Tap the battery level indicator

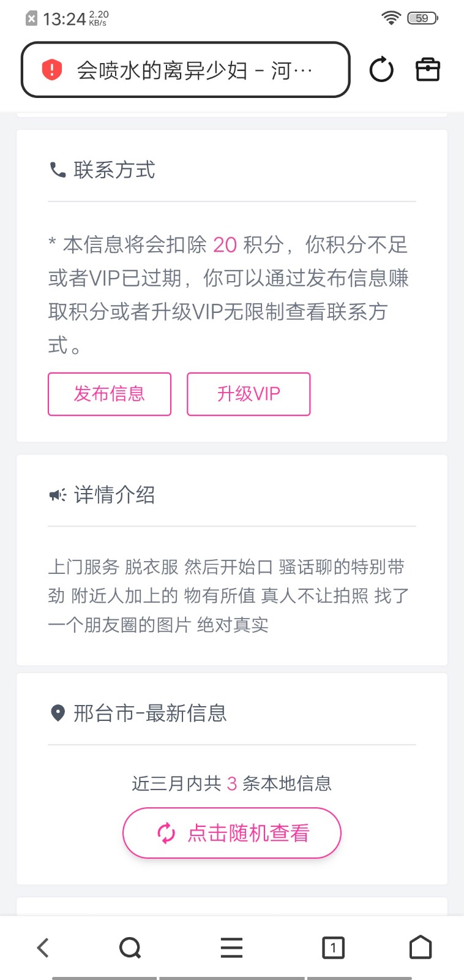coord(422,18)
